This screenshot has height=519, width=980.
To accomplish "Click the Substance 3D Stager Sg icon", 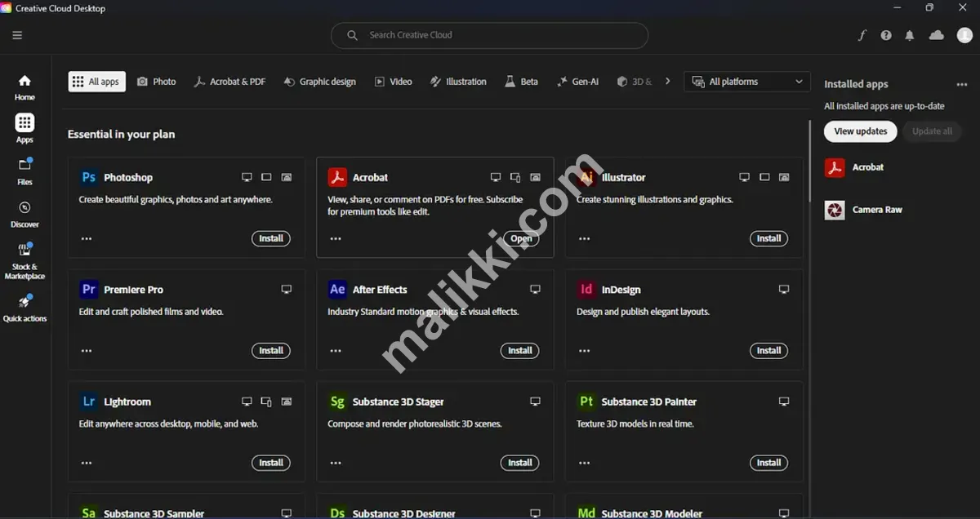I will click(337, 401).
